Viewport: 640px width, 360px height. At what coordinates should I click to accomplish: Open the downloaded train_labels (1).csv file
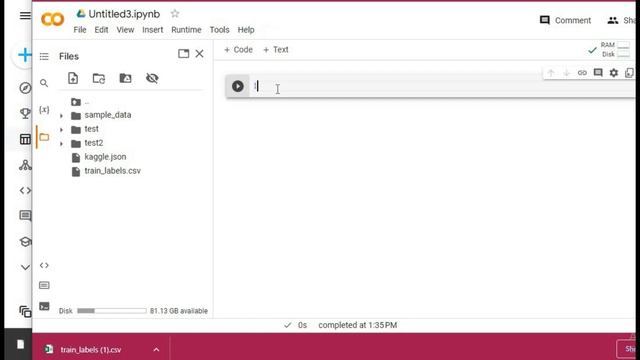[x=91, y=350]
